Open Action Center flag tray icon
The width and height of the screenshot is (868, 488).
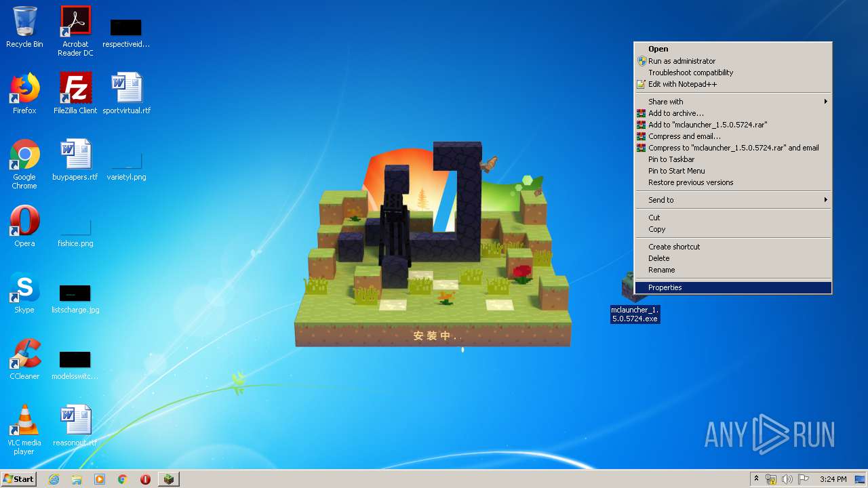point(804,479)
